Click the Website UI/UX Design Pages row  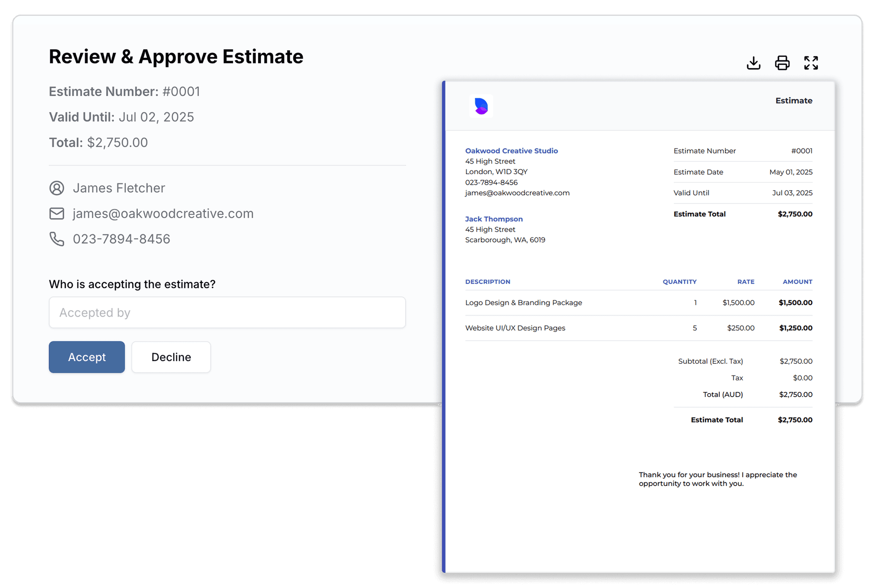click(639, 328)
